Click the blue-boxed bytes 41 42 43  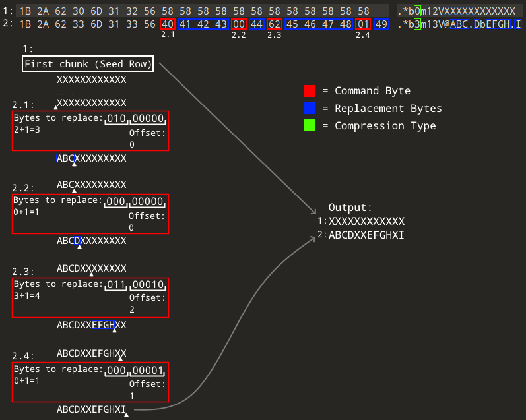click(x=203, y=24)
